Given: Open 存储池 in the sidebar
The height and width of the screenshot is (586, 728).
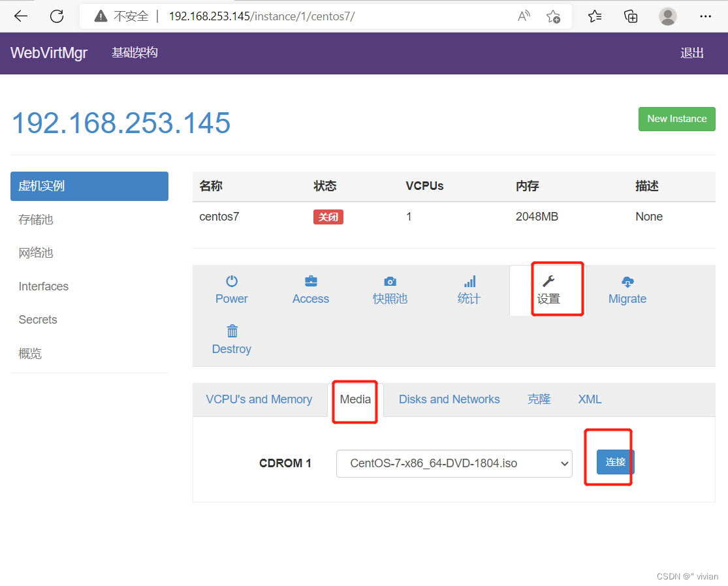Looking at the screenshot, I should tap(36, 219).
